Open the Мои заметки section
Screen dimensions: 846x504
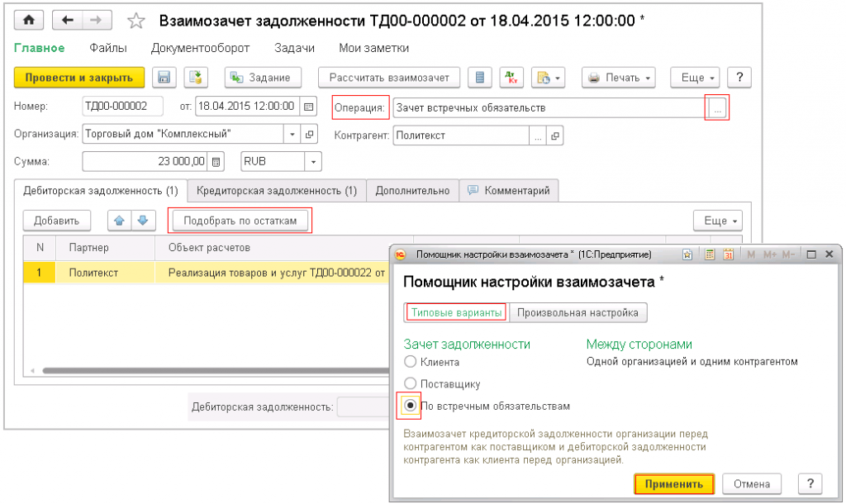click(x=374, y=48)
